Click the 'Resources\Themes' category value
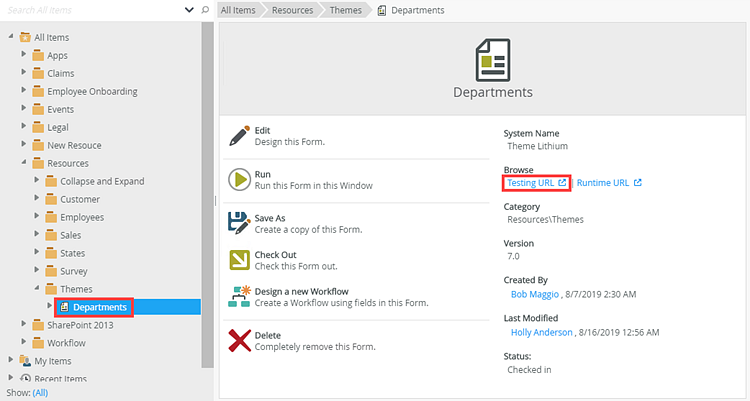Viewport: 750px width, 401px height. [545, 220]
